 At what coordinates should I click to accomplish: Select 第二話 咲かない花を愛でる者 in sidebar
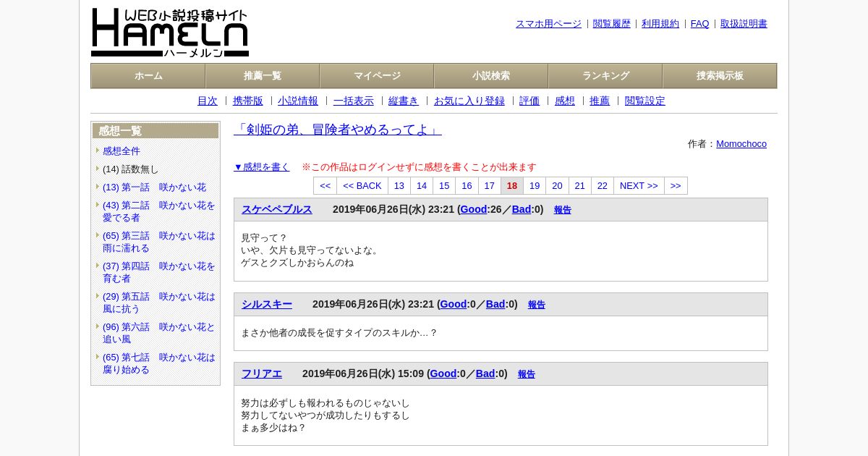(x=159, y=211)
